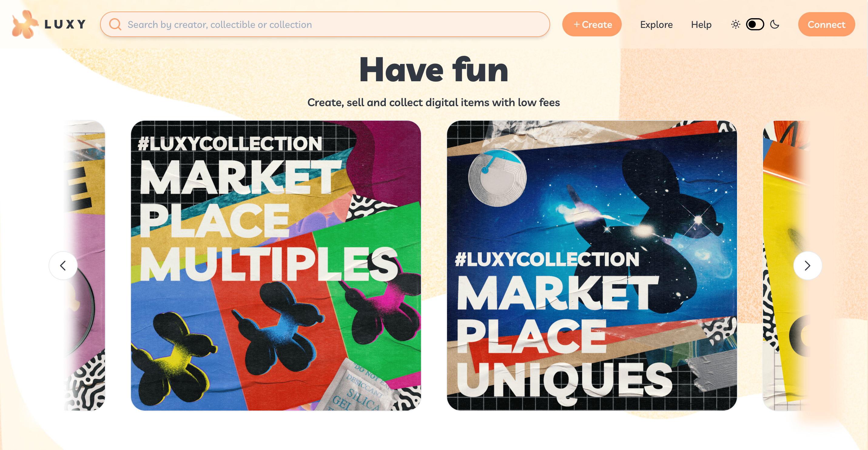Open the Explore menu item

(x=656, y=25)
